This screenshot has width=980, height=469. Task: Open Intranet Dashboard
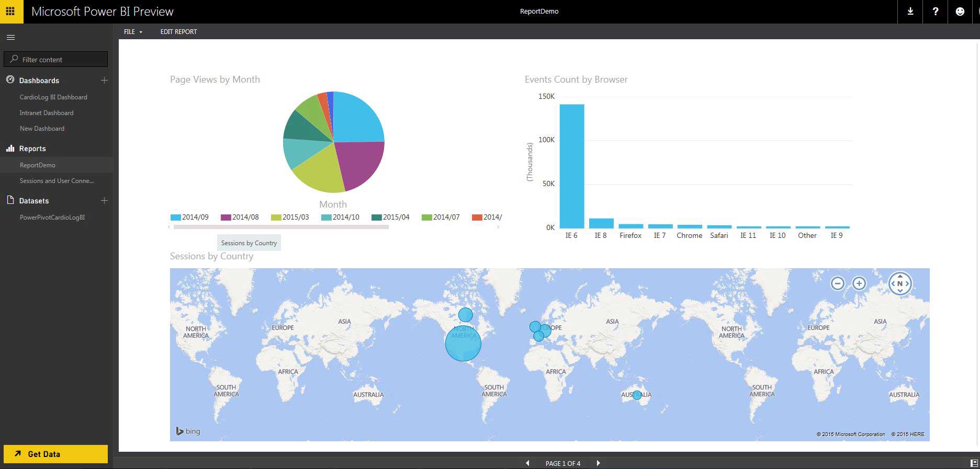(47, 113)
